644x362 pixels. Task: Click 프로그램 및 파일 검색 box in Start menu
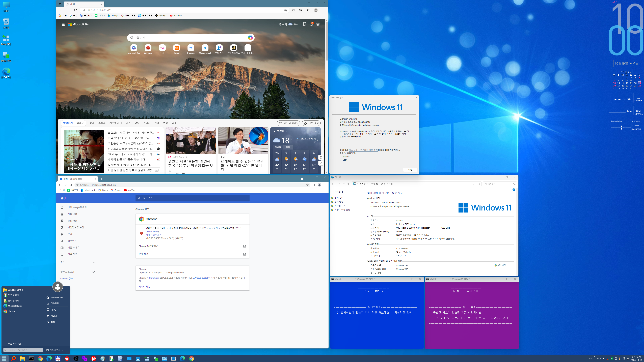[x=23, y=350]
